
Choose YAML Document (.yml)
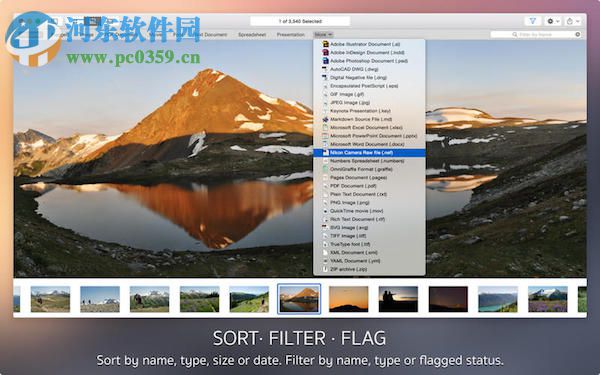[369, 261]
